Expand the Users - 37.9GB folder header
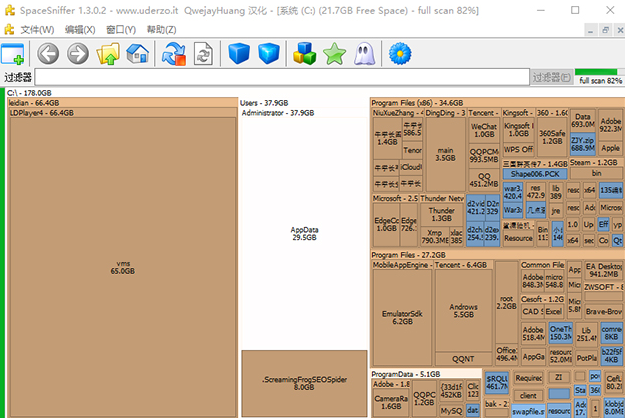The image size is (625, 418). [265, 103]
